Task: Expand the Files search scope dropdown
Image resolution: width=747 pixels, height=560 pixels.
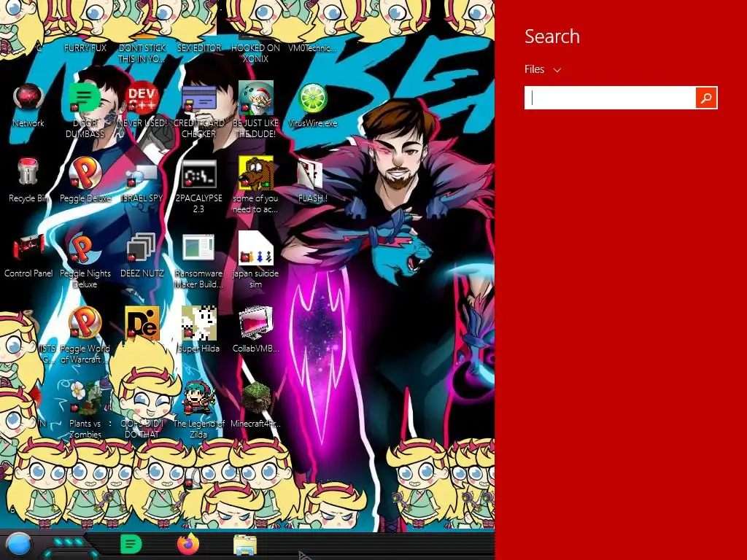Action: pos(543,69)
